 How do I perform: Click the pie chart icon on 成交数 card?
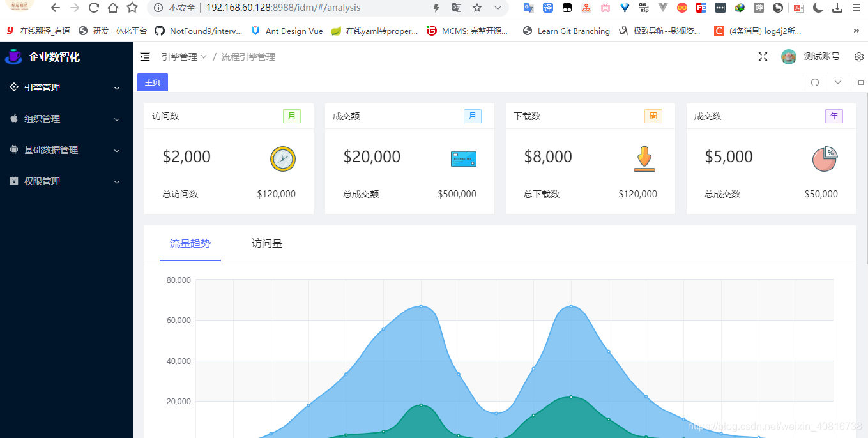click(x=825, y=159)
